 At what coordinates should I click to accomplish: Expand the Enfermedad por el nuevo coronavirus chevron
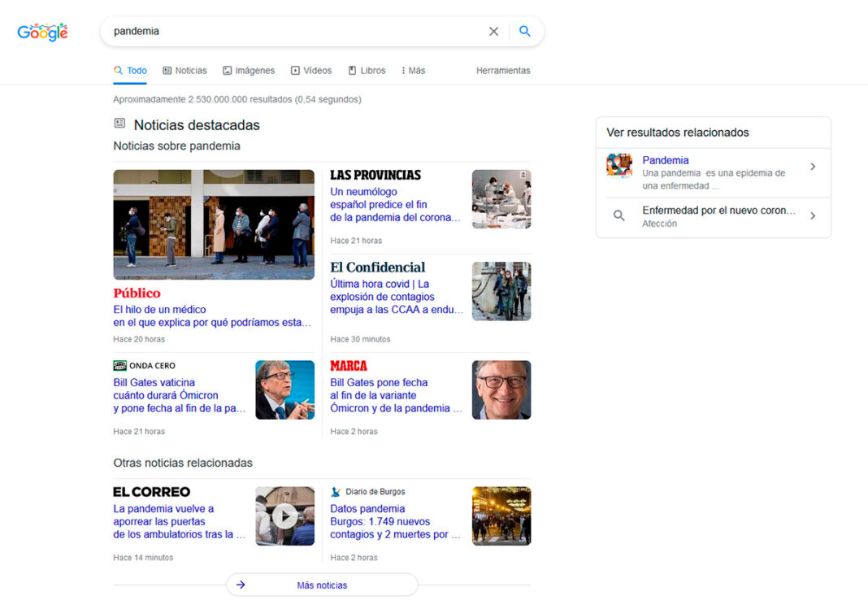point(813,216)
